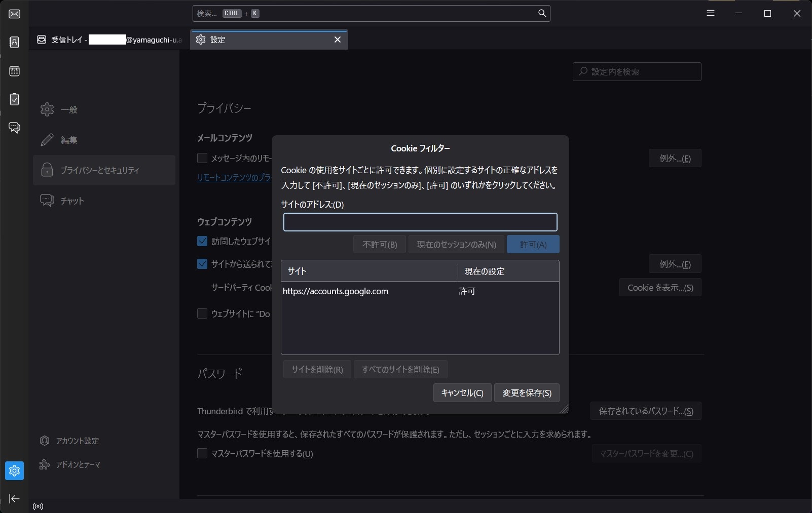Click すべてのサイトを削除(E) button
This screenshot has height=513, width=812.
pos(400,370)
